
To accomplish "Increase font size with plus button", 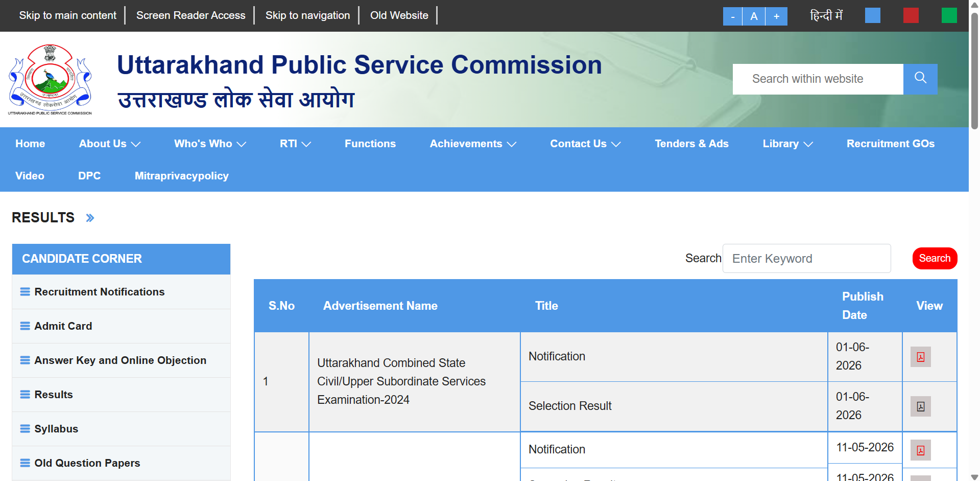I will [x=776, y=16].
